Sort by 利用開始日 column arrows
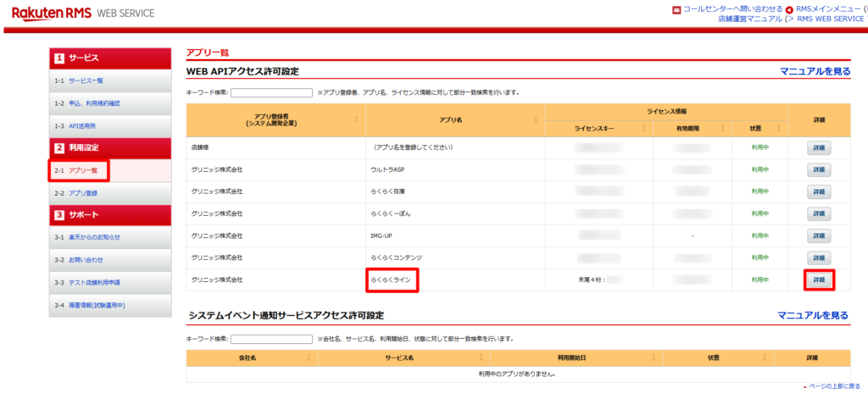Screen dimensions: 868x393 tap(653, 358)
